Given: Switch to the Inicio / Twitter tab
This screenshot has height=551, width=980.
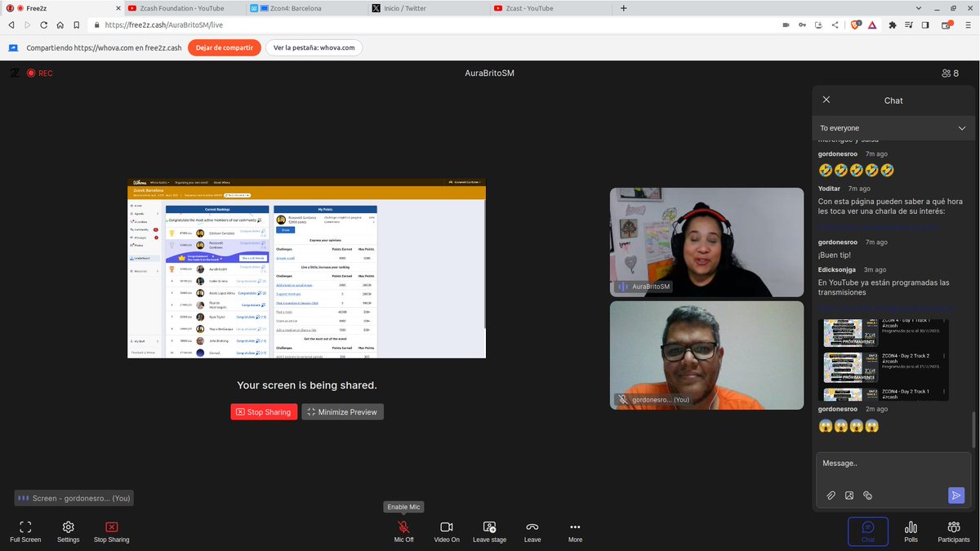Looking at the screenshot, I should coord(429,8).
